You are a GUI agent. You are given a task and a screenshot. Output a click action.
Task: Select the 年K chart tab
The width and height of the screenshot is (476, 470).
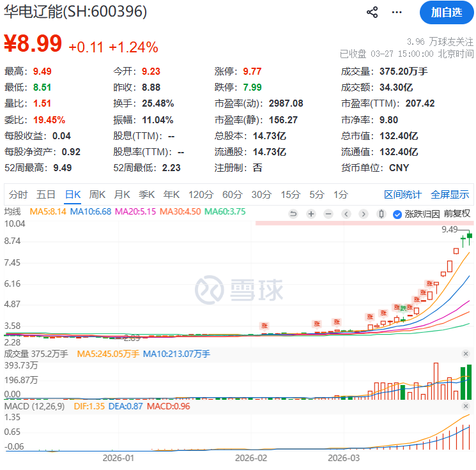tap(171, 195)
